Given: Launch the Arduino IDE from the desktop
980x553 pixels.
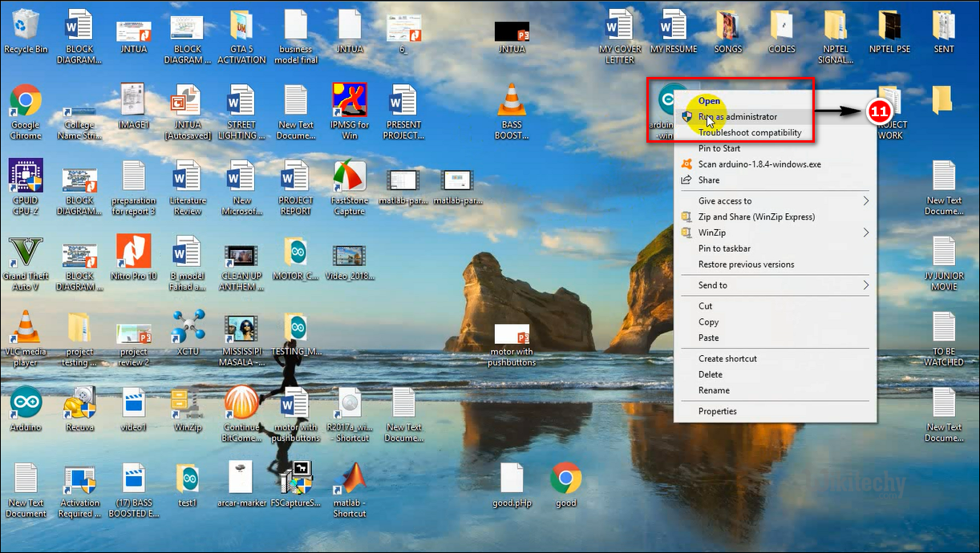Looking at the screenshot, I should [x=25, y=404].
